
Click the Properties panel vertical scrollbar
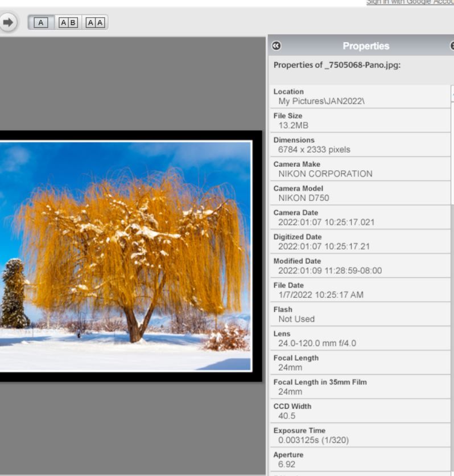[452, 285]
